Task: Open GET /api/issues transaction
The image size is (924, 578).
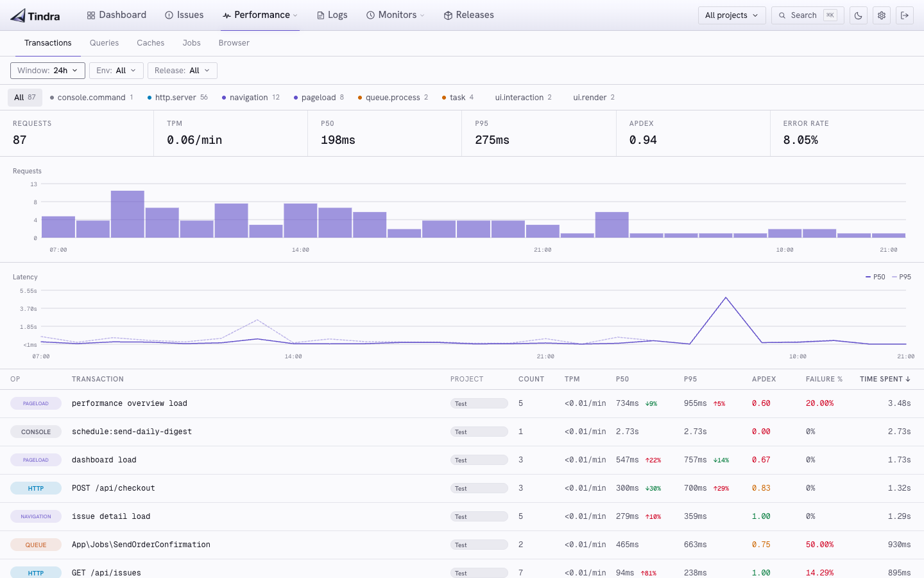Action: pos(107,573)
